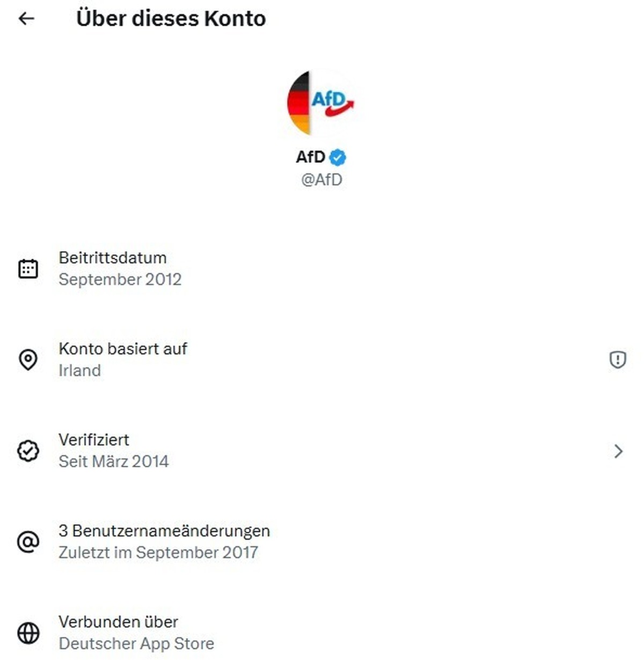Screen dimensions: 644x660
Task: Click the Irland location text
Action: click(79, 370)
